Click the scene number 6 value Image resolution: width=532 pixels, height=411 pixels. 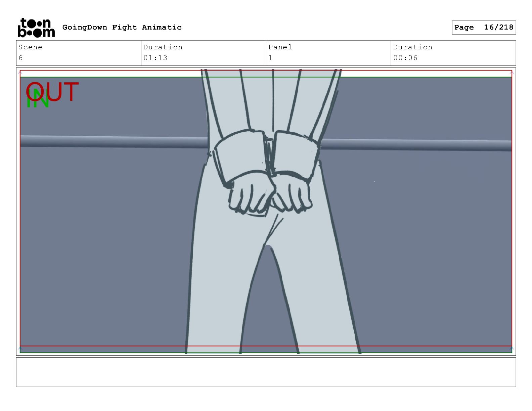click(x=21, y=58)
